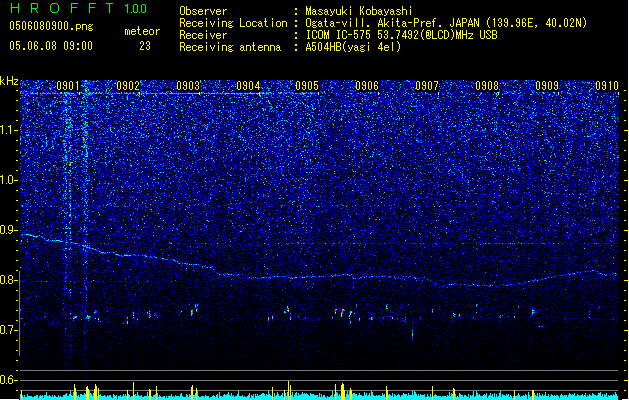Click the Receiver label
Screen dimensions: 629x400
click(203, 35)
